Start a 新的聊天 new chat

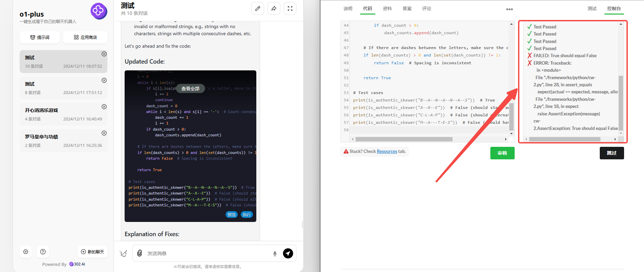click(93, 252)
